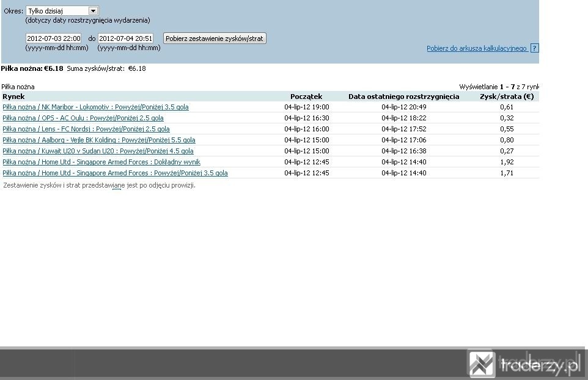Select profit value 0,32
This screenshot has height=380, width=588.
(507, 118)
